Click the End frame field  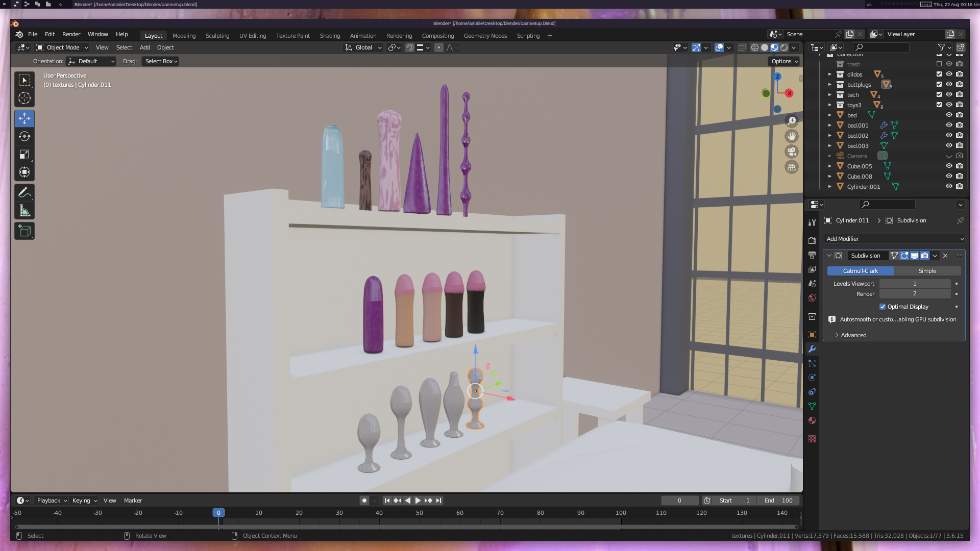coord(778,500)
